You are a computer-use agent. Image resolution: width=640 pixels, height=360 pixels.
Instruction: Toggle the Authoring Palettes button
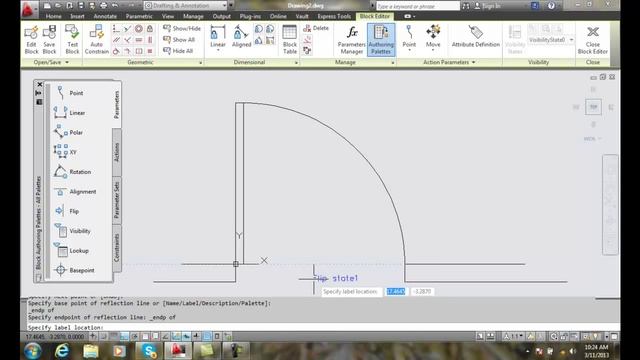point(381,40)
